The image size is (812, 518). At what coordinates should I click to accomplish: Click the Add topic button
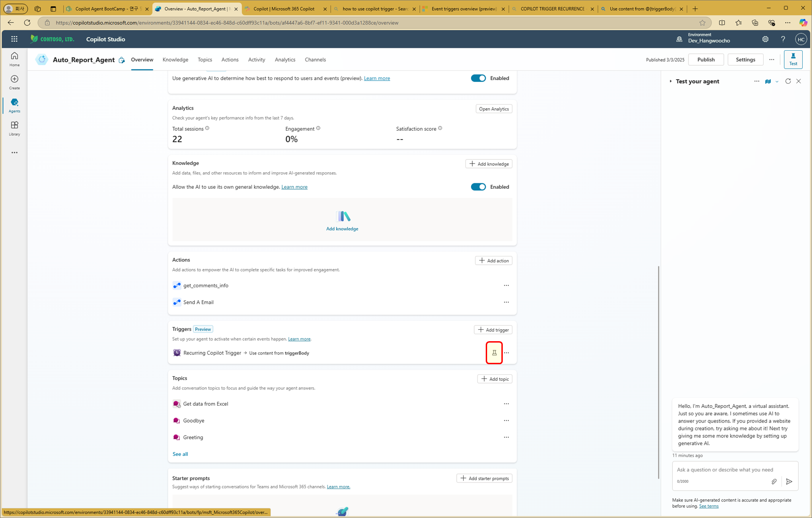(x=494, y=379)
